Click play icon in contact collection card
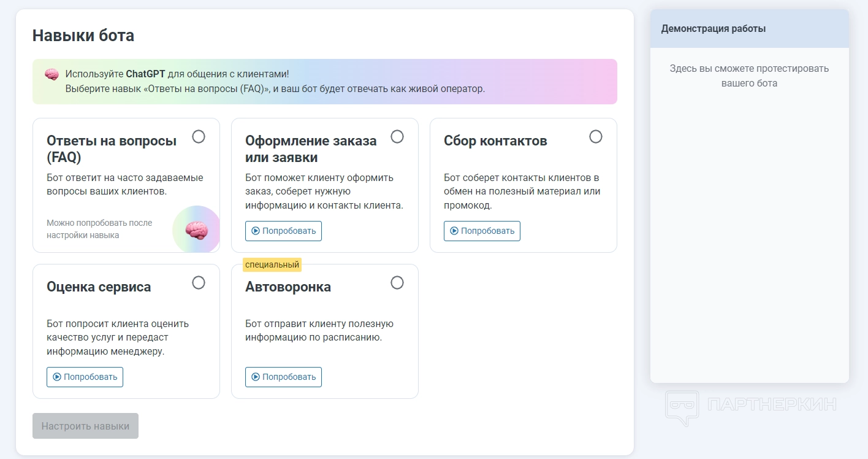This screenshot has width=868, height=459. pos(454,231)
